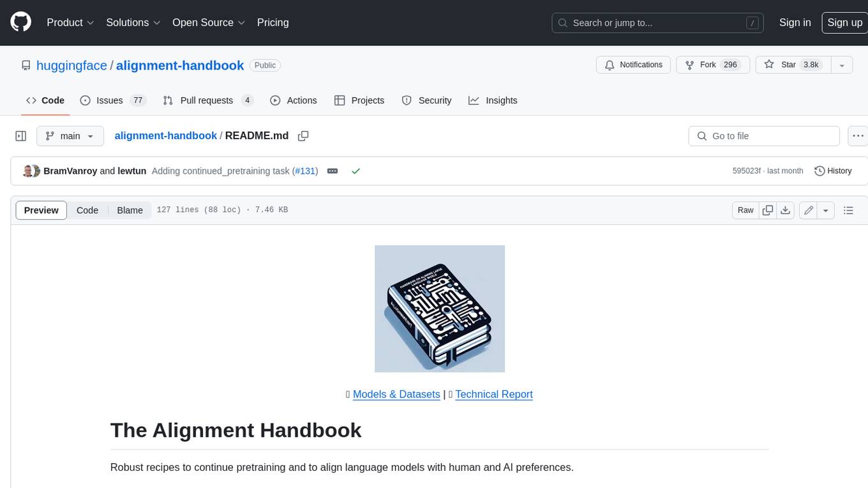Viewport: 868px width, 488px height.
Task: Open BramVanroy's profile link
Action: coord(70,171)
